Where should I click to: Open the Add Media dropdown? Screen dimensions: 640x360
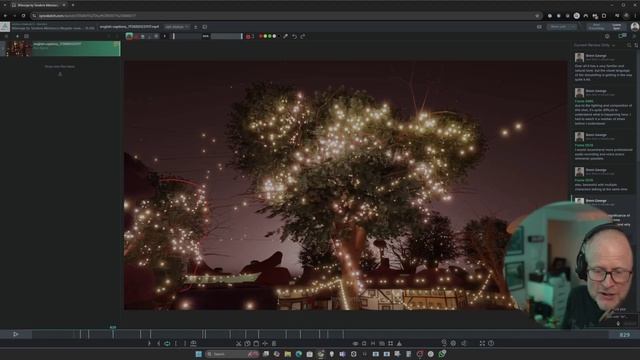[x=177, y=27]
